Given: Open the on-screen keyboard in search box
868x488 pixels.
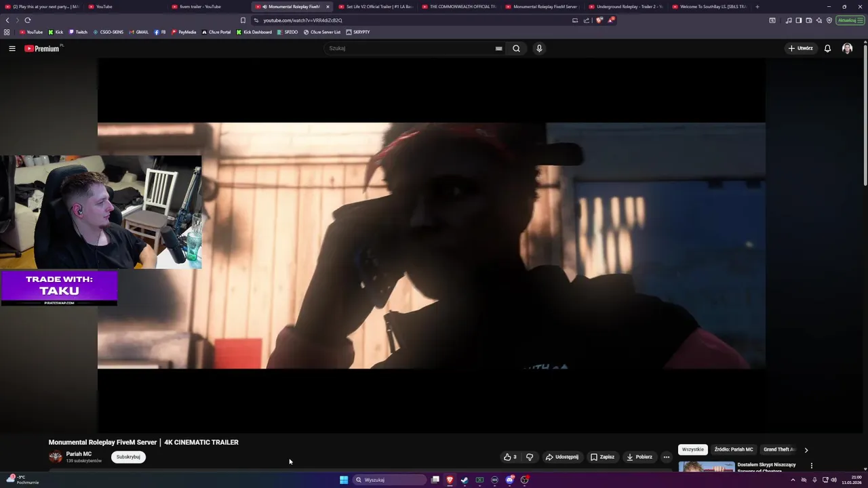Looking at the screenshot, I should tap(498, 48).
